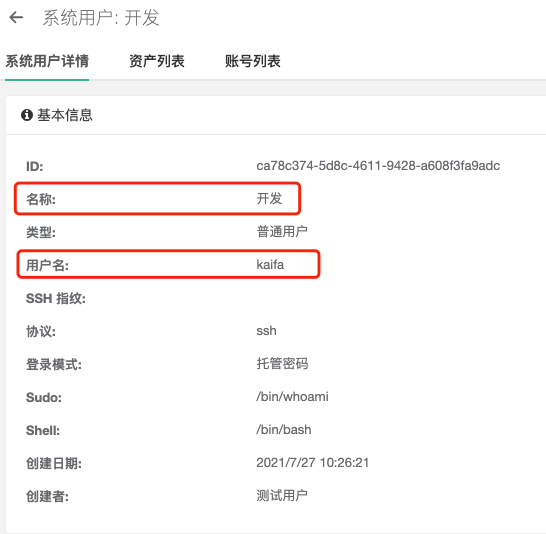Click the Shell value /bin/bash
The image size is (546, 534).
pos(284,430)
